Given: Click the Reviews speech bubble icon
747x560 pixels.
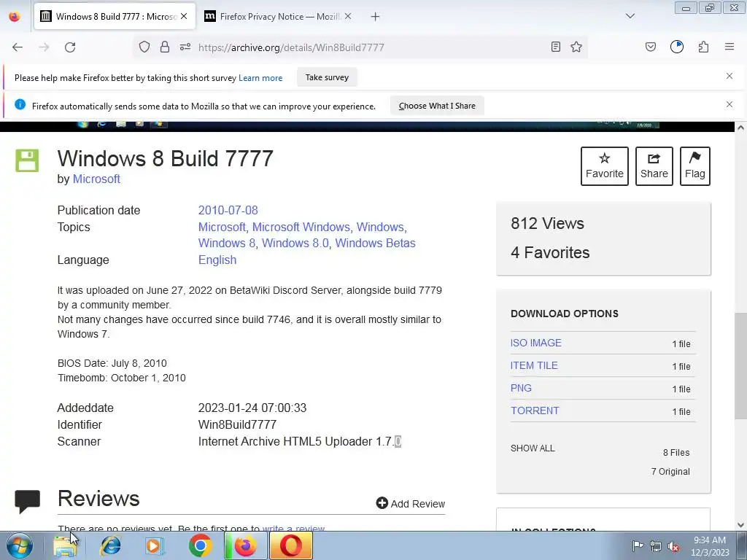Looking at the screenshot, I should [28, 501].
